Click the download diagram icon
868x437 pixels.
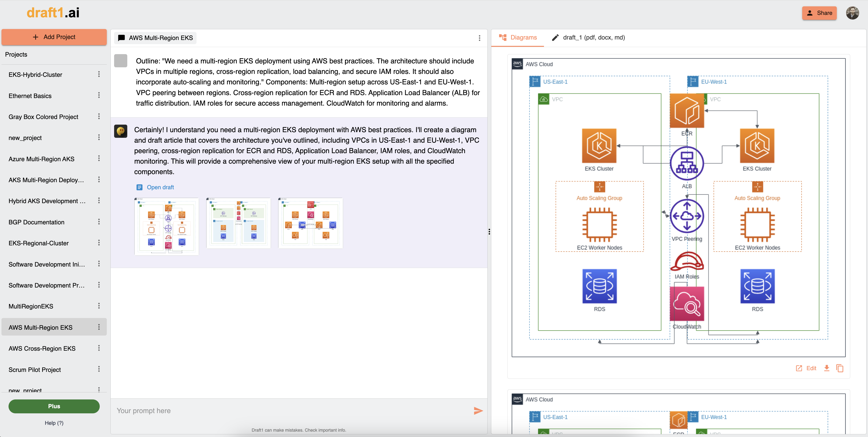coord(827,368)
